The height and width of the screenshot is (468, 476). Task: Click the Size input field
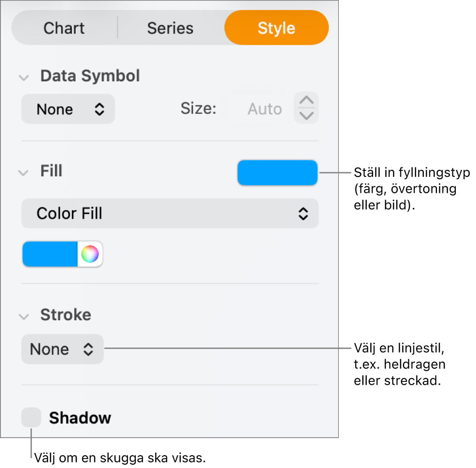pos(258,110)
